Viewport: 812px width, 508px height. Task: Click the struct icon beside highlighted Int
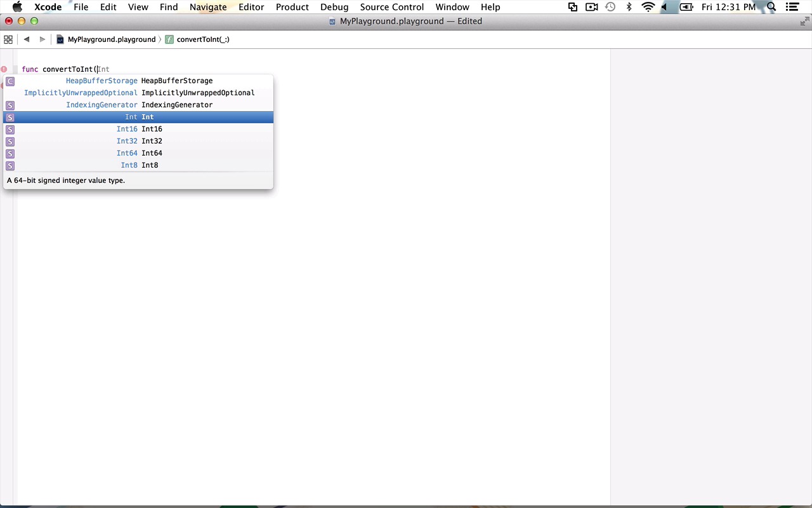[x=10, y=117]
